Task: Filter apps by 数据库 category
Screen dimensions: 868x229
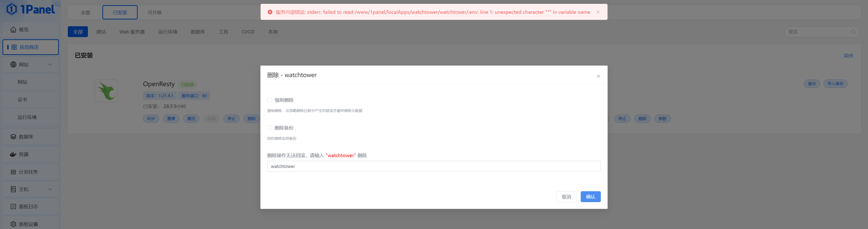Action: click(198, 32)
